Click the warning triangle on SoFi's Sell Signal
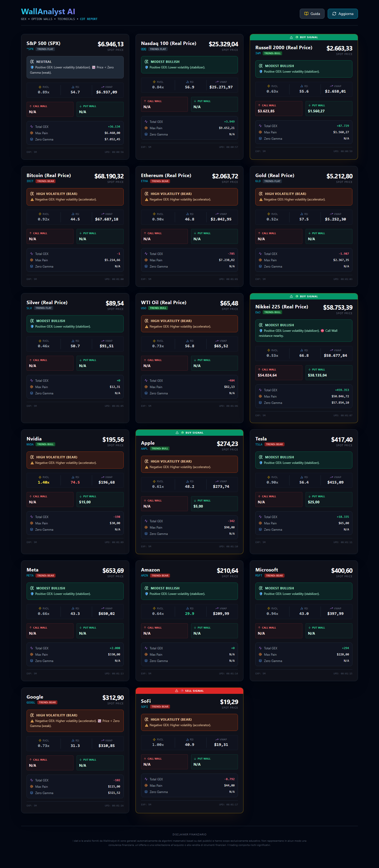This screenshot has width=379, height=868. pos(176,691)
